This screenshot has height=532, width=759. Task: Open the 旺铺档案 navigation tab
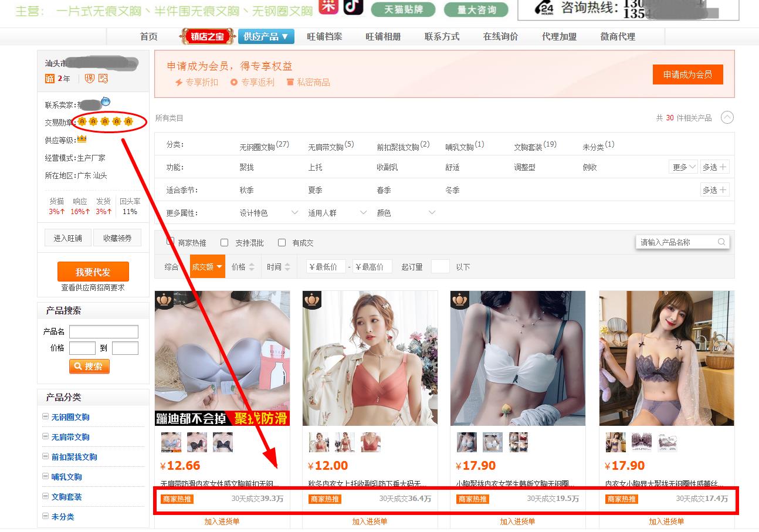tap(324, 36)
